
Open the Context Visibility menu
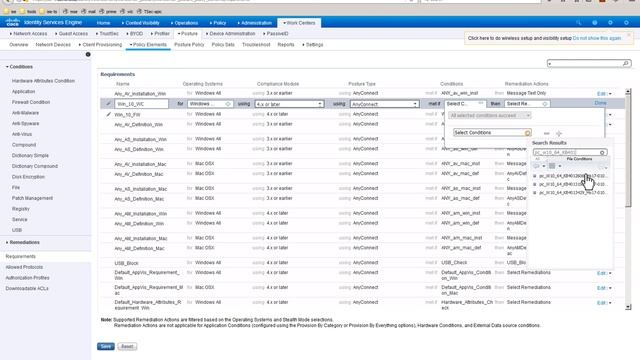tap(140, 23)
